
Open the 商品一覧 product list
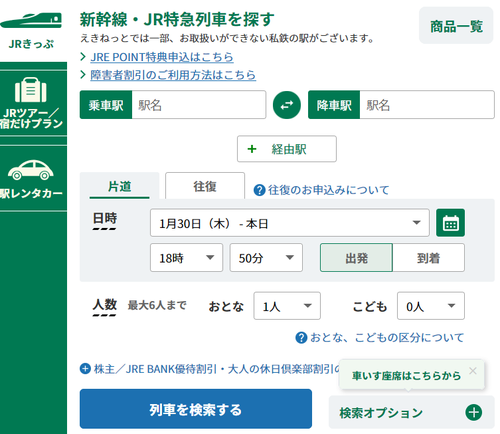456,26
